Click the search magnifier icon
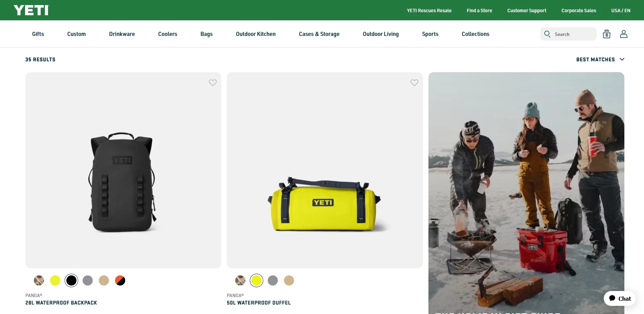644x314 pixels. (547, 34)
